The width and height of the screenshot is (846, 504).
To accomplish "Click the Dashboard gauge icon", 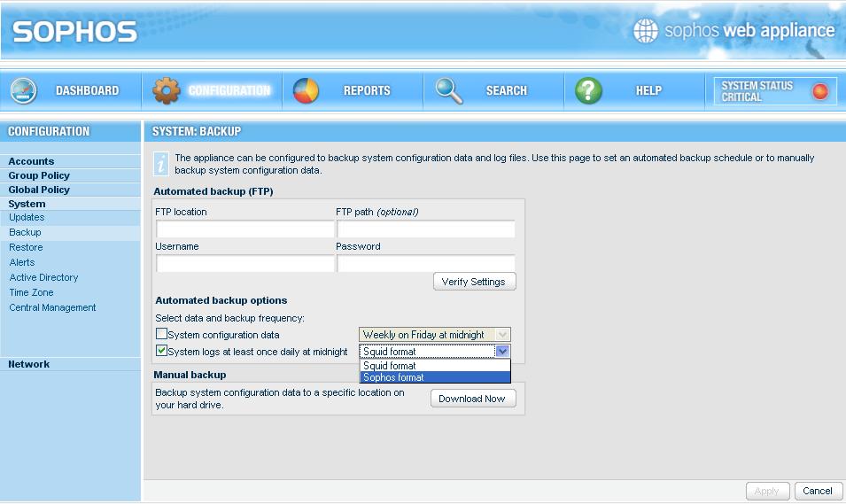I will [23, 90].
